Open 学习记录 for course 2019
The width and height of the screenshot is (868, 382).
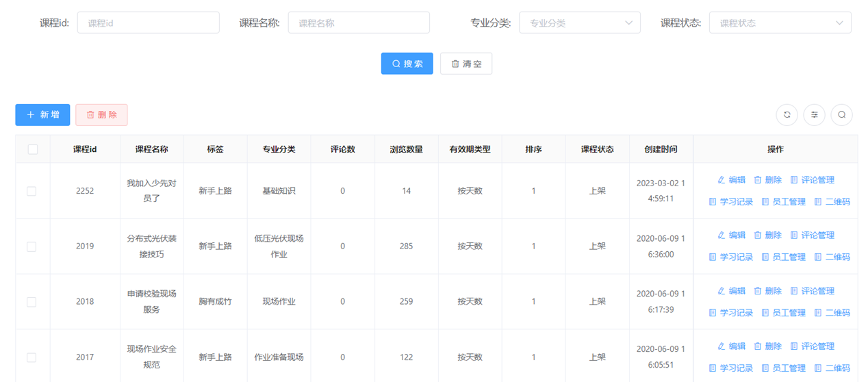[x=730, y=257]
